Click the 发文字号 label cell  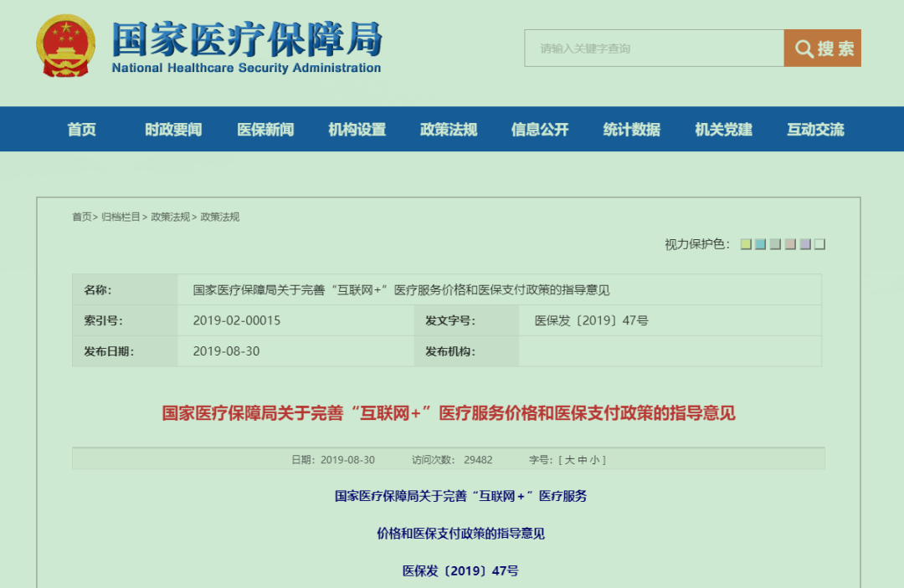[x=466, y=321]
